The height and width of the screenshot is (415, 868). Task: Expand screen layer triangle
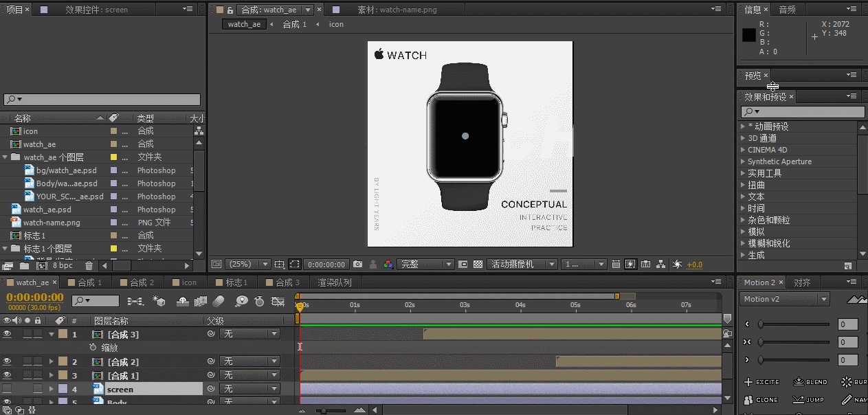click(x=52, y=389)
